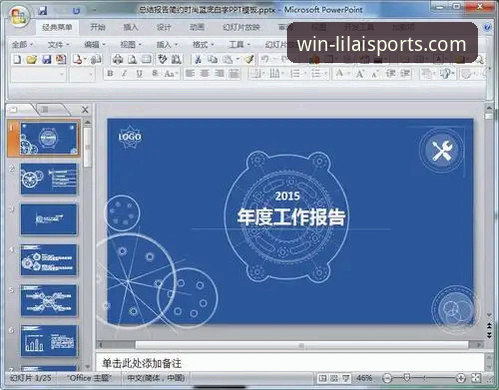This screenshot has width=499, height=390.
Task: Click the blue floppy disk Save icon
Action: click(46, 60)
